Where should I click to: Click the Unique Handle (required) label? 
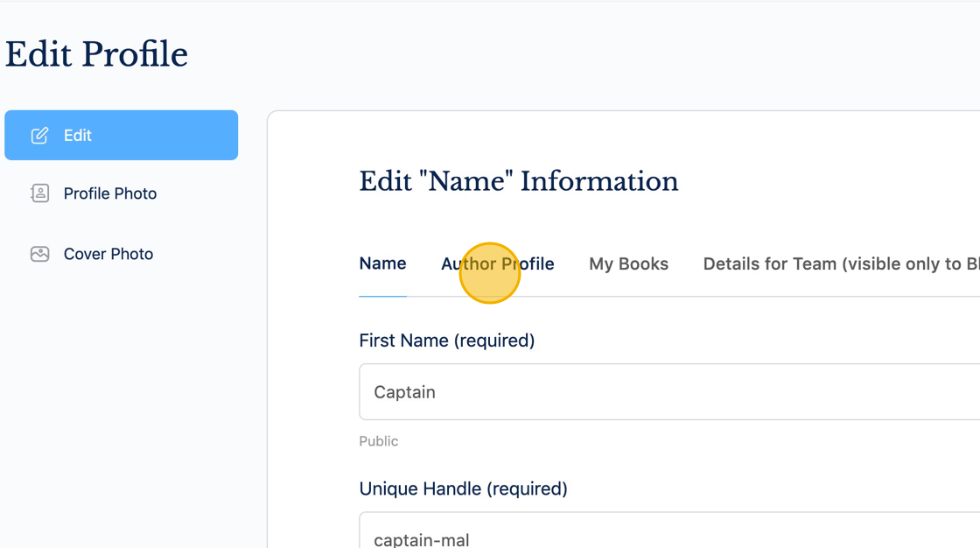463,488
